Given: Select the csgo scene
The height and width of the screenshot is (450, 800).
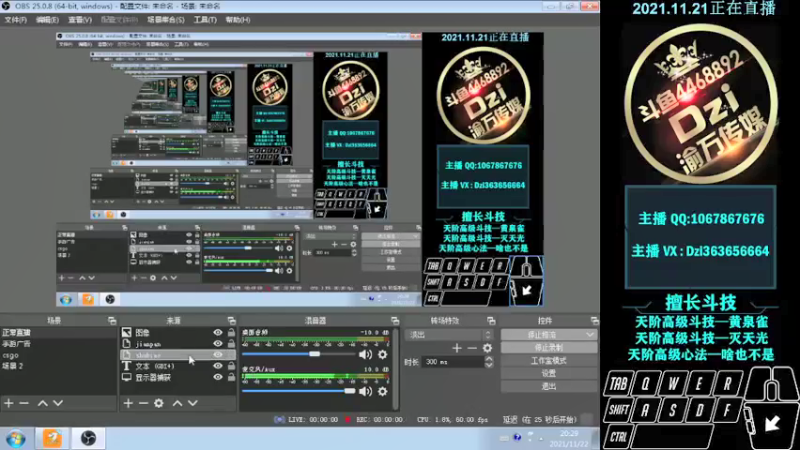Looking at the screenshot, I should 59,355.
